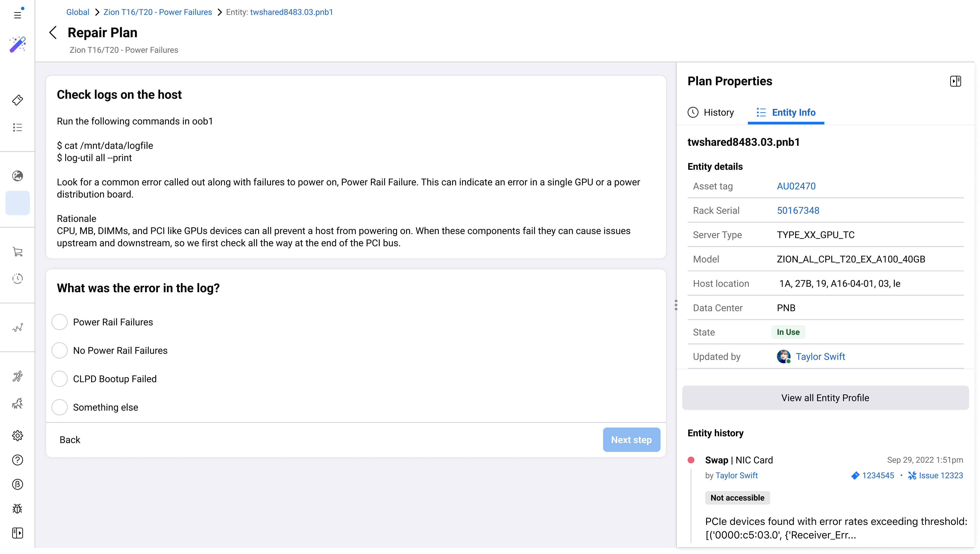The height and width of the screenshot is (554, 980).
Task: Select Power Rail Failures option
Action: [59, 322]
